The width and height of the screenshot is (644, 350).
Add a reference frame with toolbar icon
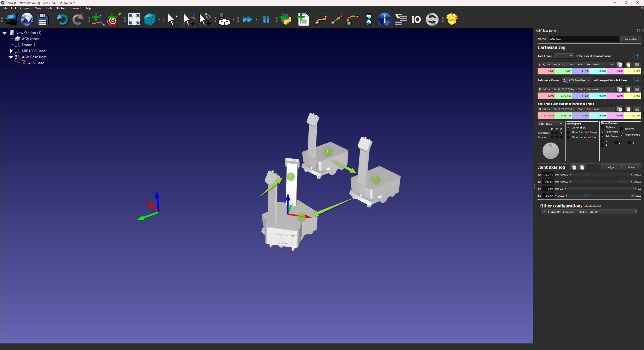point(98,19)
